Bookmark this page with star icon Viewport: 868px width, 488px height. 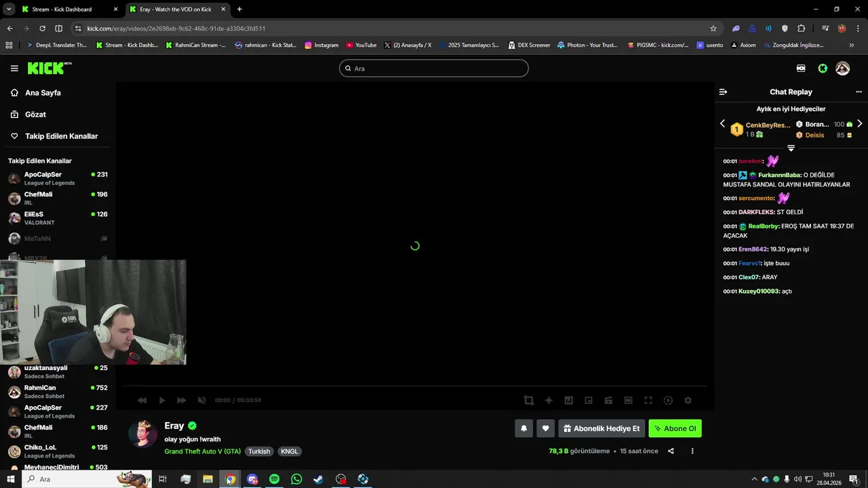(x=713, y=28)
